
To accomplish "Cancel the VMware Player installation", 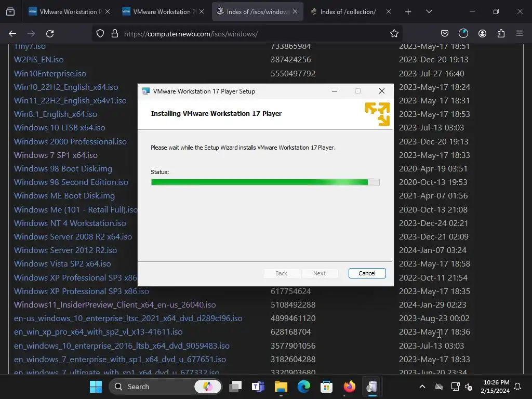I will pos(367,273).
